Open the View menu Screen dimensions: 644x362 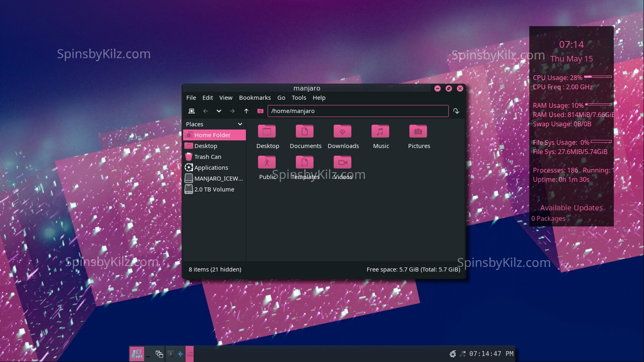pyautogui.click(x=226, y=98)
